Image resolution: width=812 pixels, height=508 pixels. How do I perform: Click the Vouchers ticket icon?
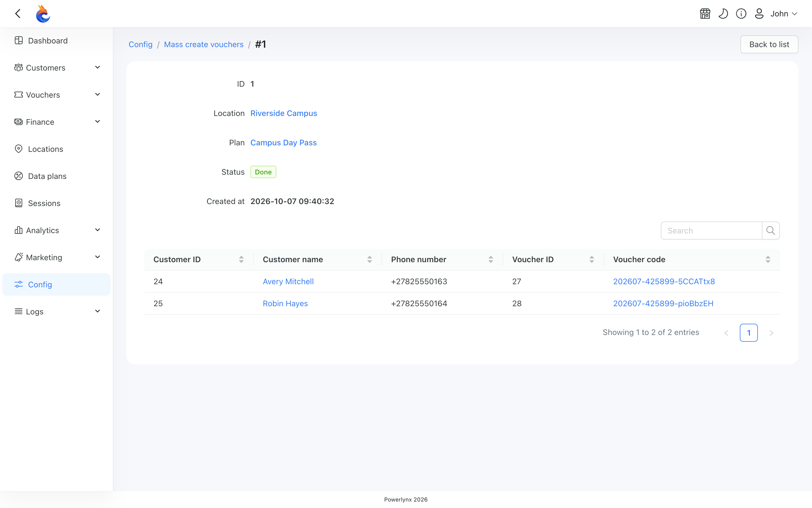(x=18, y=95)
